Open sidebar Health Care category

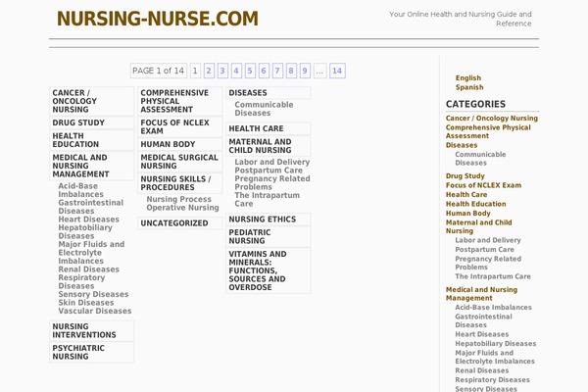point(466,195)
